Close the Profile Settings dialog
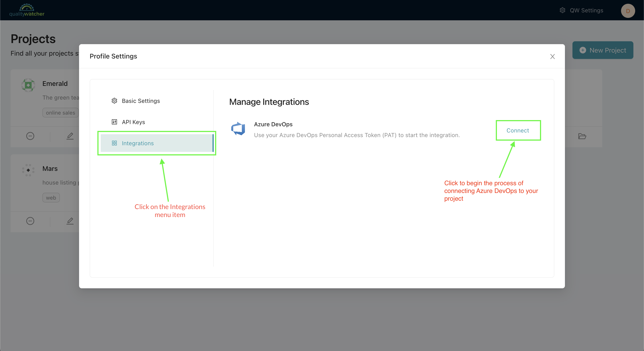The width and height of the screenshot is (644, 351). point(553,57)
